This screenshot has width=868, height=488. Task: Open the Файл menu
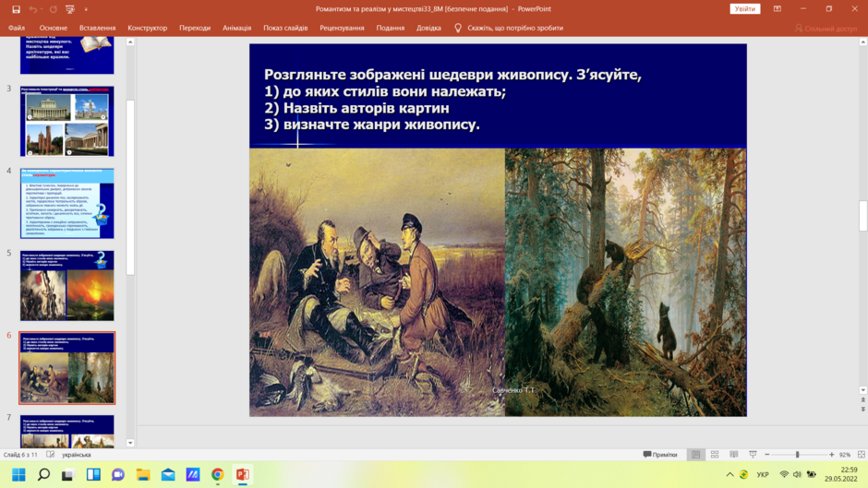(17, 28)
